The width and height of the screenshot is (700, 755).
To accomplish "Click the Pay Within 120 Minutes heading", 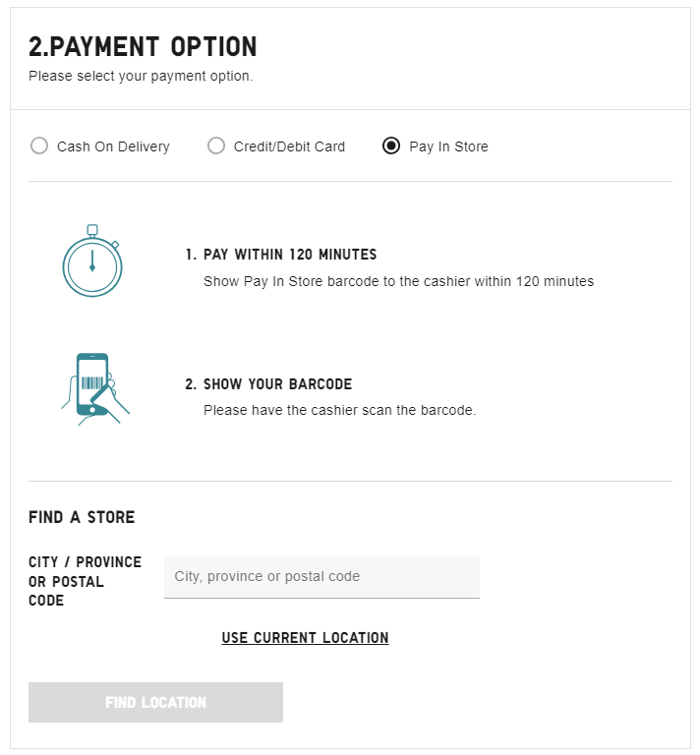I will tap(290, 255).
